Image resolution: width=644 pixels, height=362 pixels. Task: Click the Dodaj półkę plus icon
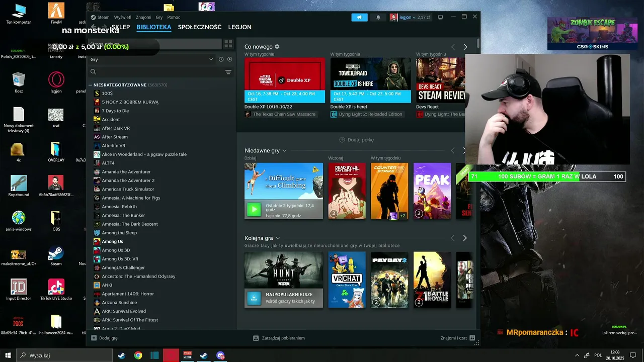click(342, 140)
